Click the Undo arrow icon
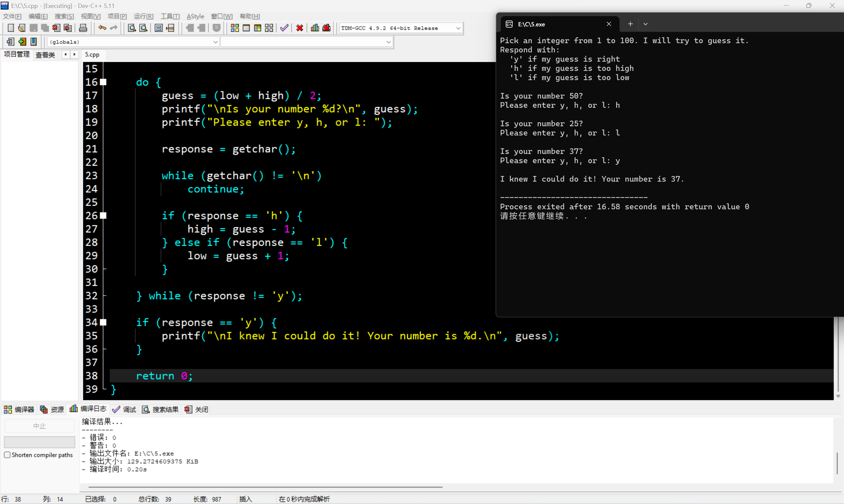The height and width of the screenshot is (504, 844). (102, 28)
